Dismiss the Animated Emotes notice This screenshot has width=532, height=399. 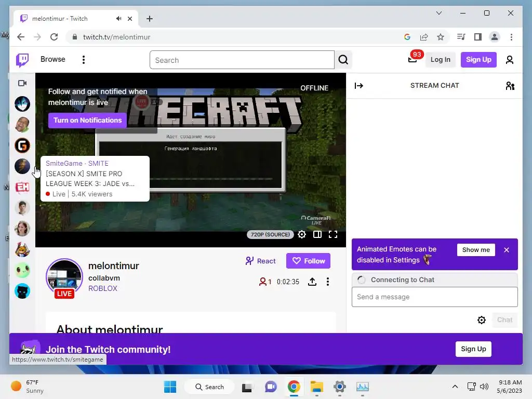coord(507,250)
